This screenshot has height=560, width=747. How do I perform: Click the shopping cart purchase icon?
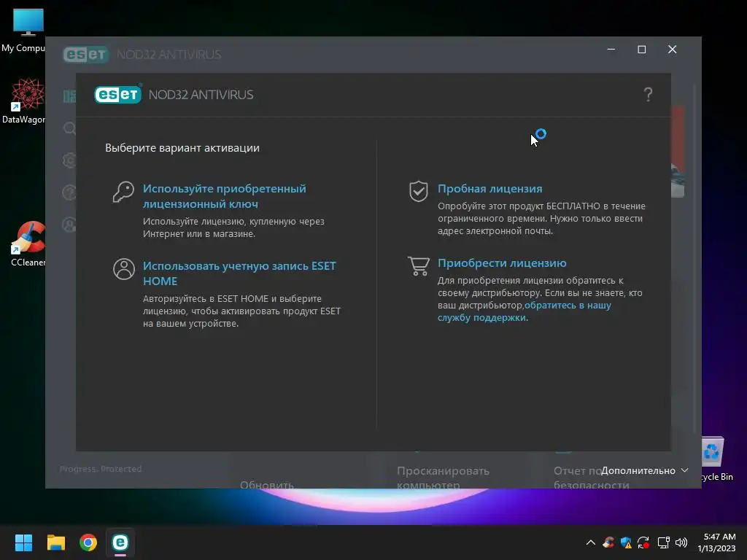click(418, 265)
